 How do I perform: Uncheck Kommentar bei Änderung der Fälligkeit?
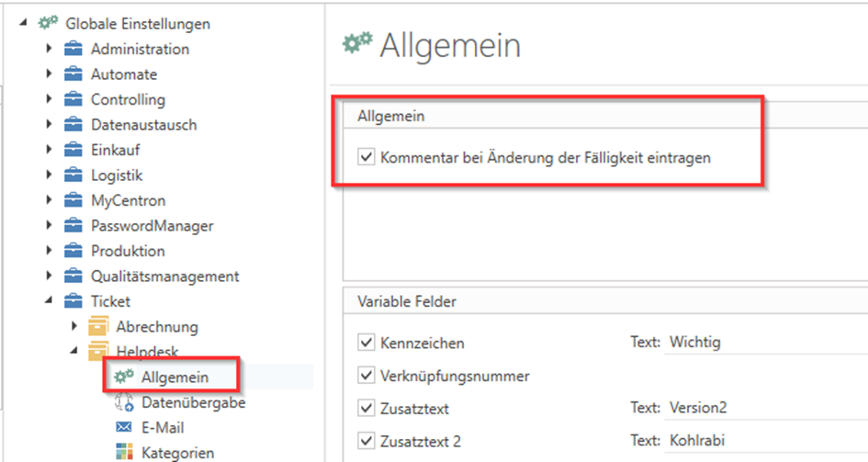[x=365, y=158]
